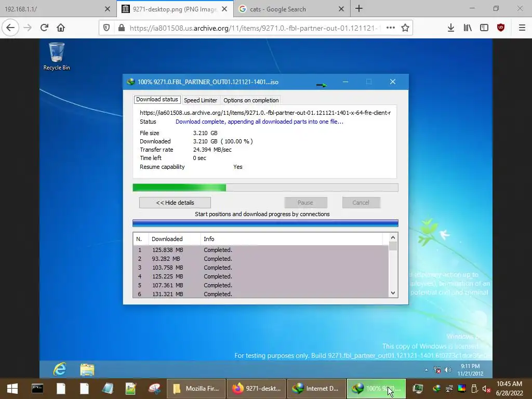Click the blue status text 'Download complete'
Viewport: 532px width, 399px height.
(260, 122)
